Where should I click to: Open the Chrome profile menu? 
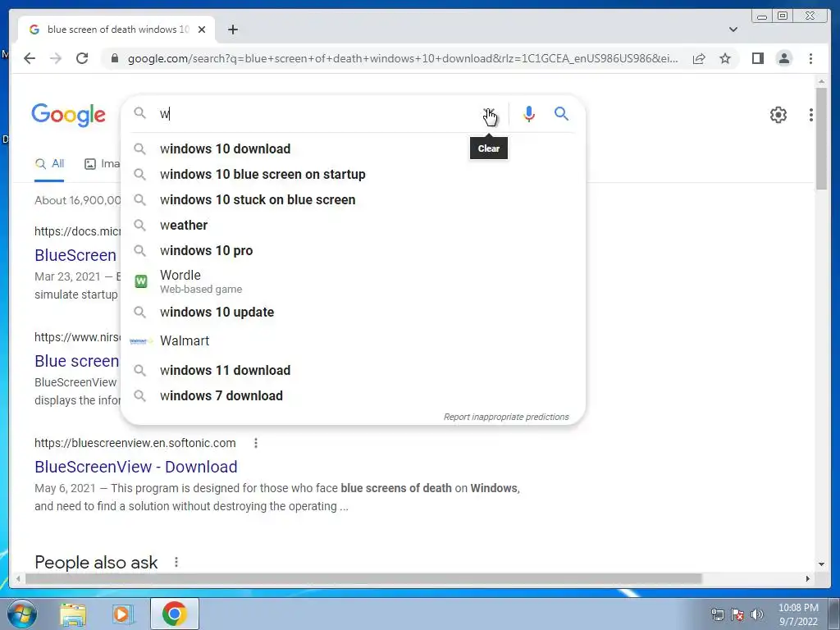tap(784, 58)
